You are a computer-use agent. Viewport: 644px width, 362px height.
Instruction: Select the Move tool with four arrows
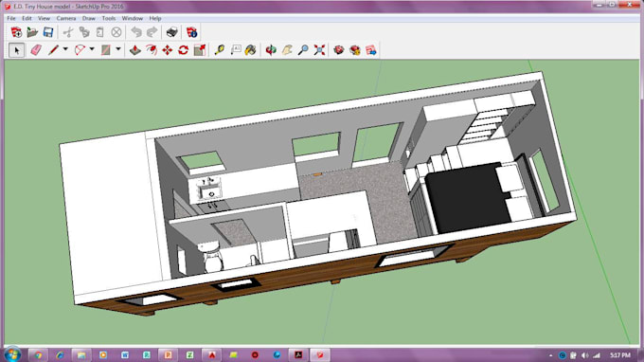168,50
